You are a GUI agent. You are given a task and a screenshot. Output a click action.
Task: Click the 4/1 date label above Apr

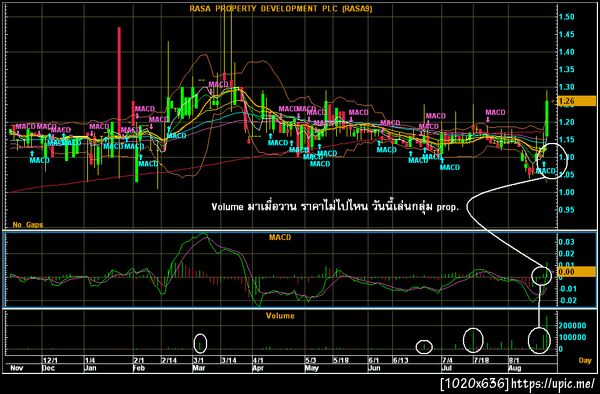click(258, 360)
